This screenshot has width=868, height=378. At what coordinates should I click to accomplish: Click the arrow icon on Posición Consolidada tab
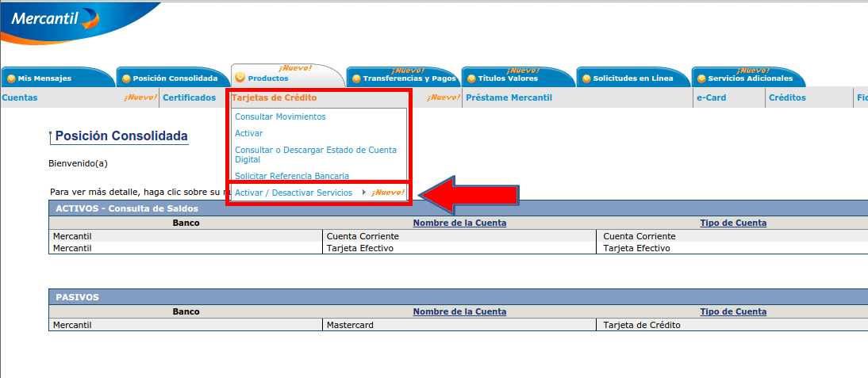click(126, 78)
